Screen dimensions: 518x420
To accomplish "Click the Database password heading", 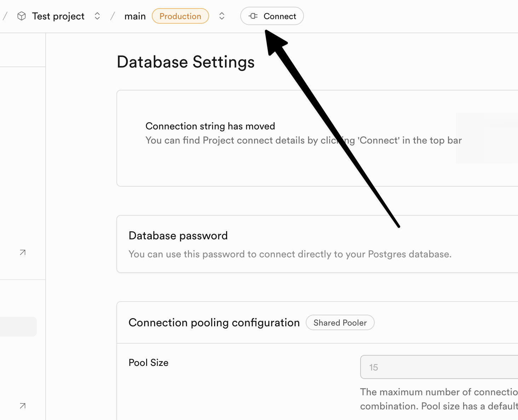I will (178, 236).
